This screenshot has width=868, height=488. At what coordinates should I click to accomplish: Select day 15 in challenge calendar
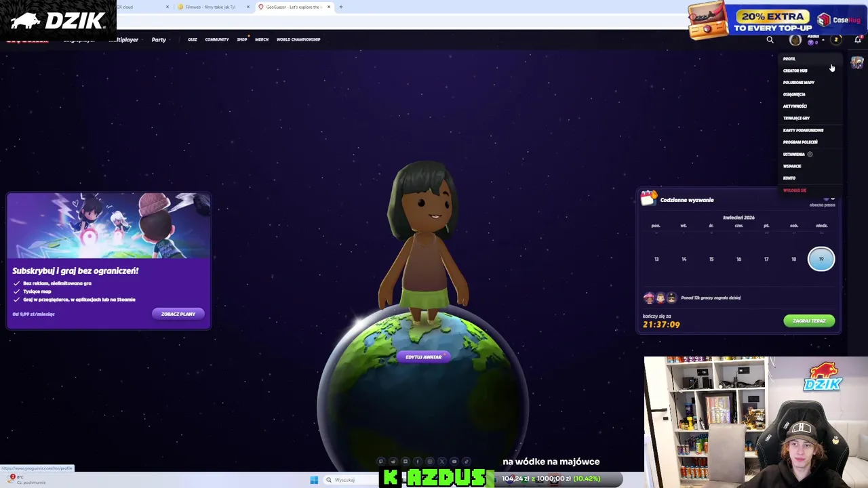(711, 259)
